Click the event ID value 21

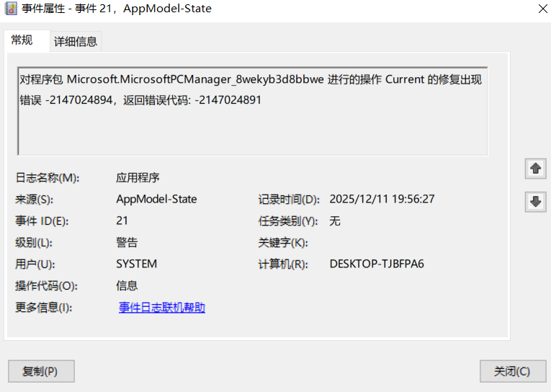point(122,220)
